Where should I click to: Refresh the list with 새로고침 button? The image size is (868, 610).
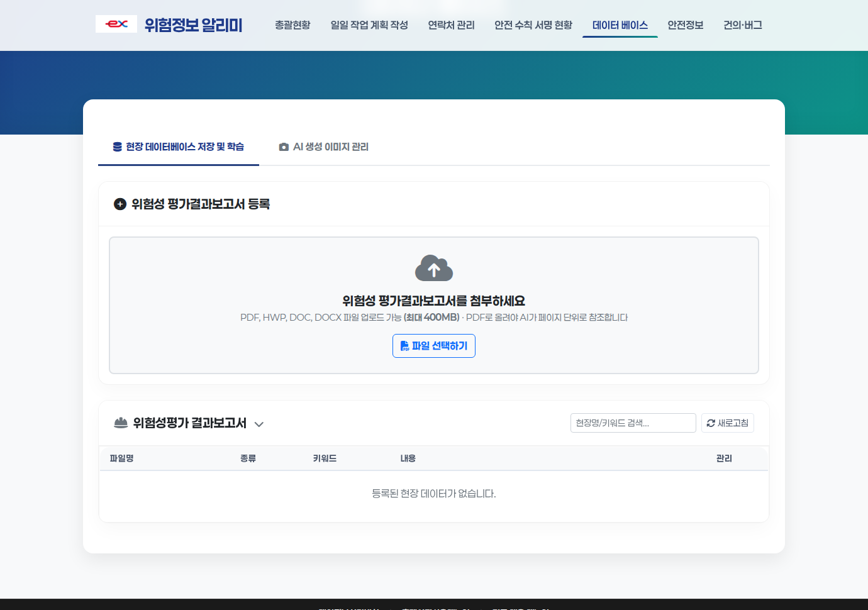click(728, 423)
